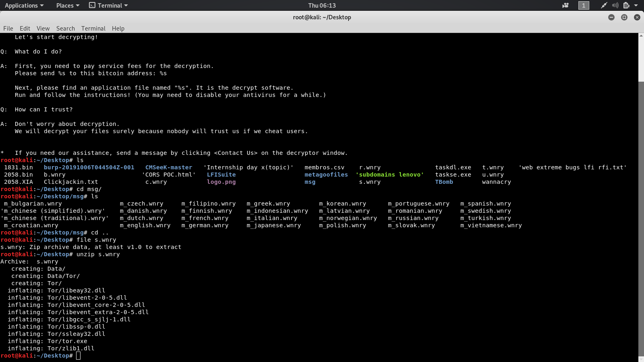
Task: Click the Thu 06:13 clock
Action: 322,5
